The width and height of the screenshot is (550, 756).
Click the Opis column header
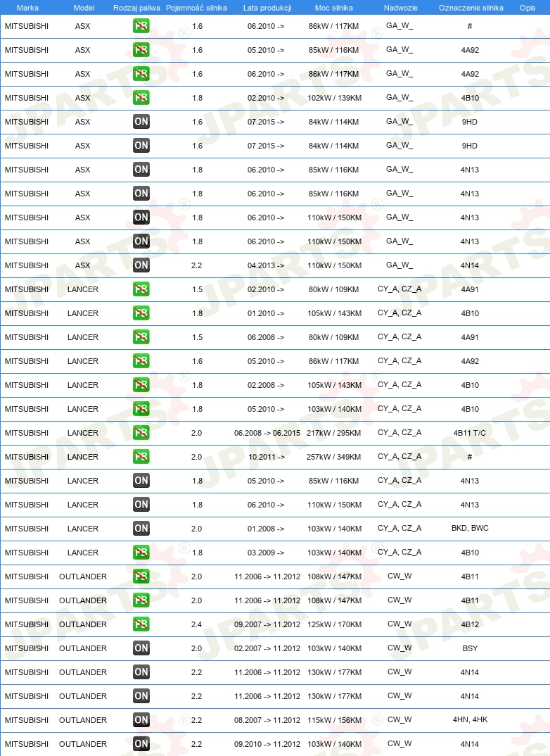click(x=528, y=8)
